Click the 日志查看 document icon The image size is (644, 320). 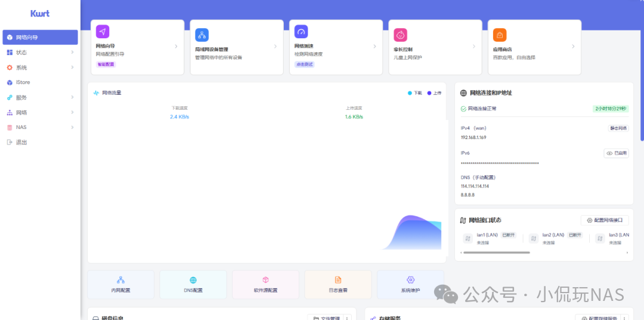click(x=338, y=280)
